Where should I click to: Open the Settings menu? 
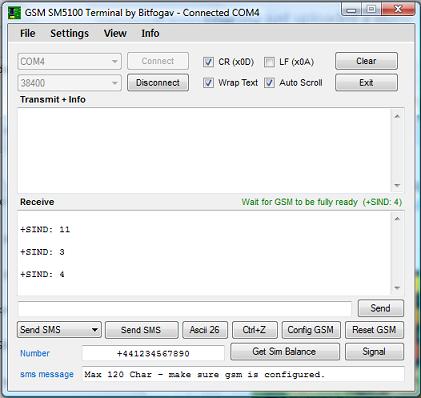pyautogui.click(x=69, y=33)
